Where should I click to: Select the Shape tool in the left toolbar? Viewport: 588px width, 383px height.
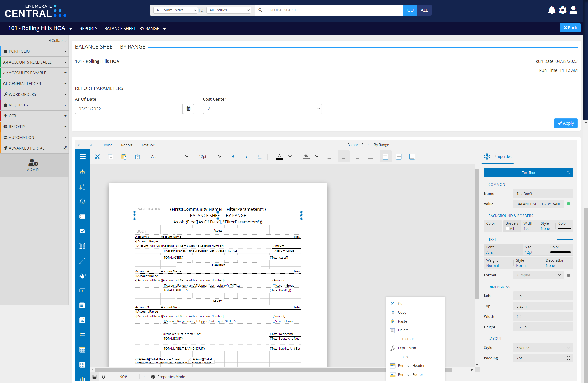coord(82,276)
